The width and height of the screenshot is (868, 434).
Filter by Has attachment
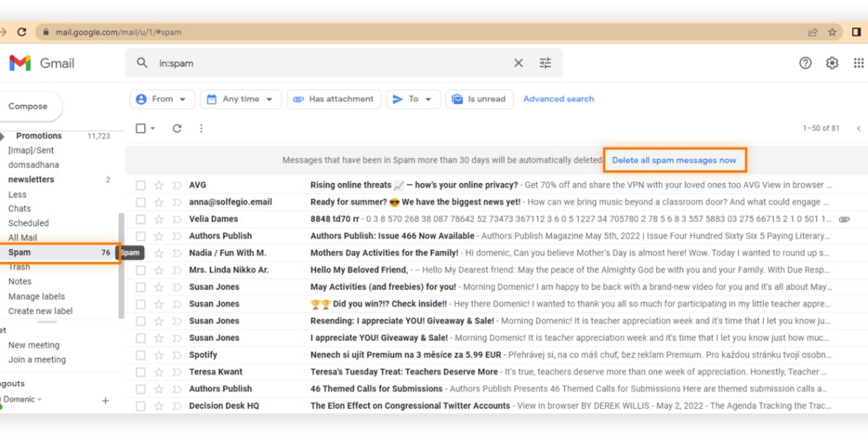pyautogui.click(x=333, y=99)
